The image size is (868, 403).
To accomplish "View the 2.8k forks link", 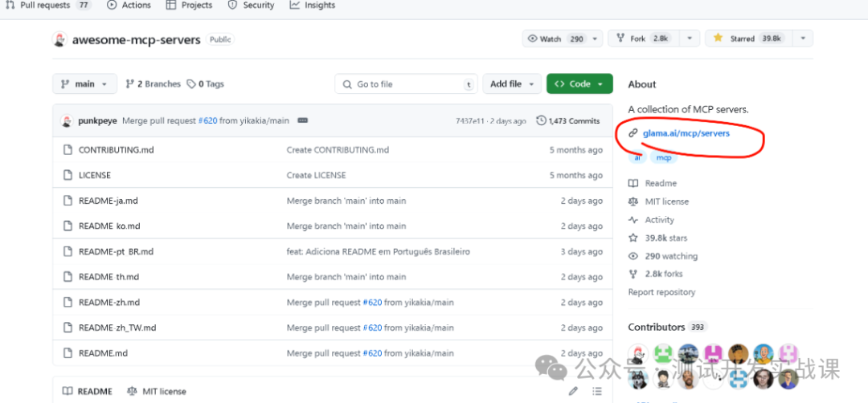I will point(656,274).
